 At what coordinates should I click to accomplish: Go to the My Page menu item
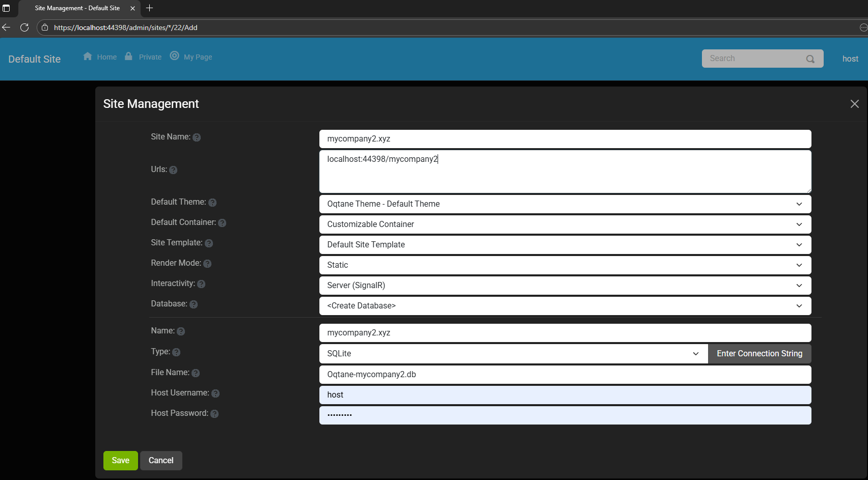(192, 57)
